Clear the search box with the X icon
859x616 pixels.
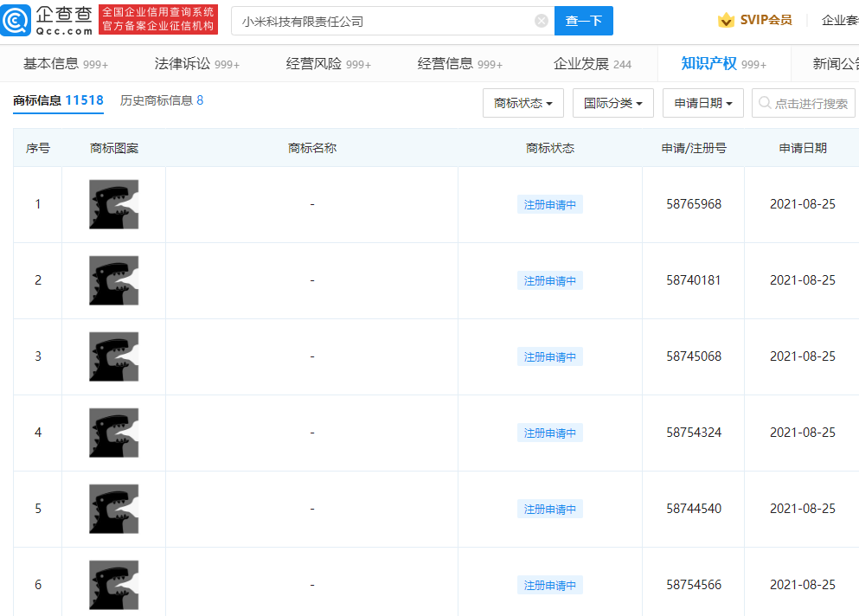point(542,21)
